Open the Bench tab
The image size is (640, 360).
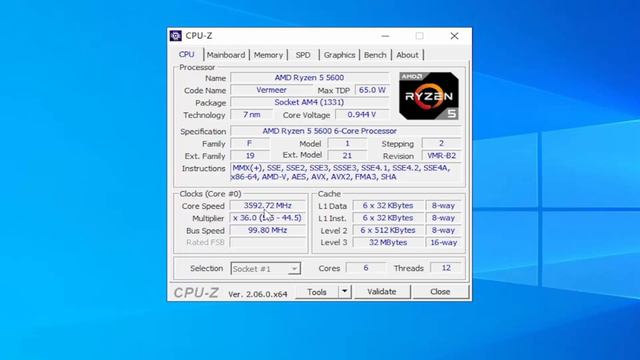coord(375,55)
